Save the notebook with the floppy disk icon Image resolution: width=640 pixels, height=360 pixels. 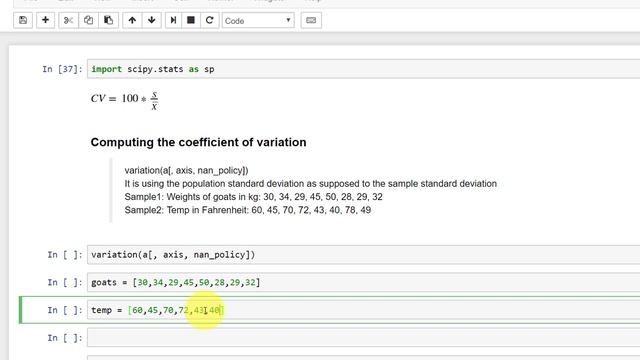[23, 20]
